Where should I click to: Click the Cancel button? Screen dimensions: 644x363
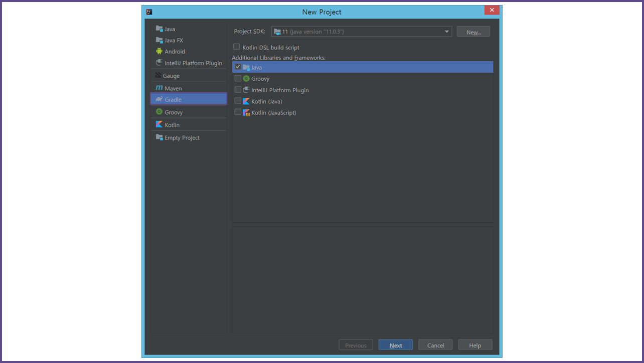click(x=435, y=345)
